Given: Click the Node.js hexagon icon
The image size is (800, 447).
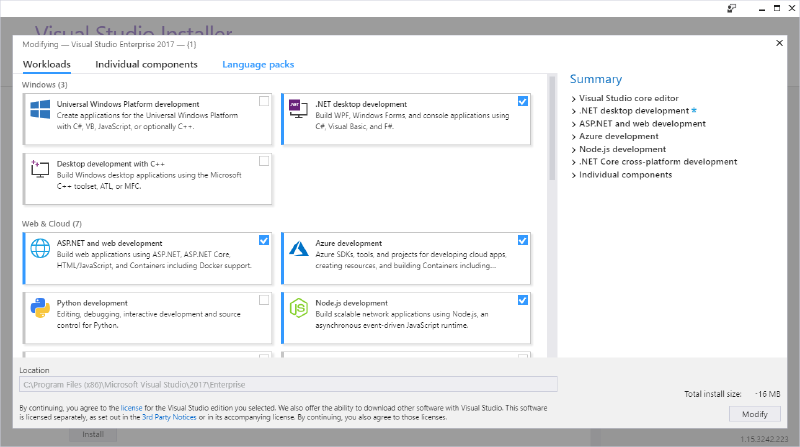Looking at the screenshot, I should tap(298, 308).
